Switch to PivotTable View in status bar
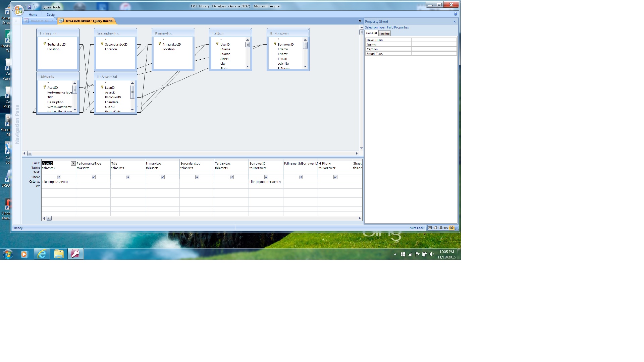Image resolution: width=644 pixels, height=362 pixels. pos(435,228)
